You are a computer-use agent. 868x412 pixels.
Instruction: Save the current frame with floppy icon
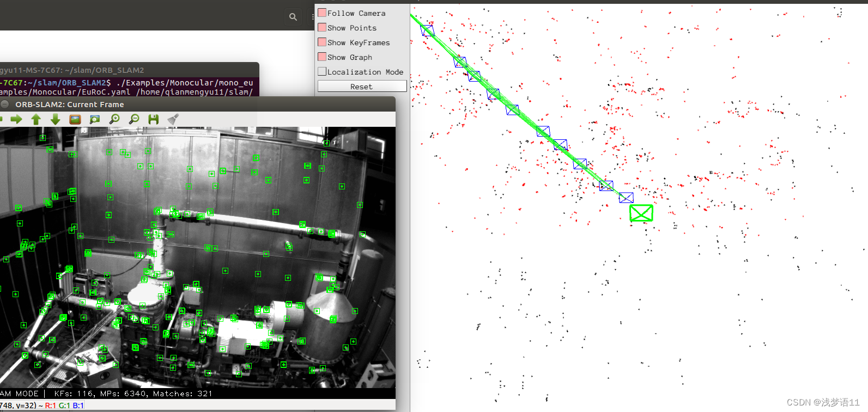click(154, 119)
